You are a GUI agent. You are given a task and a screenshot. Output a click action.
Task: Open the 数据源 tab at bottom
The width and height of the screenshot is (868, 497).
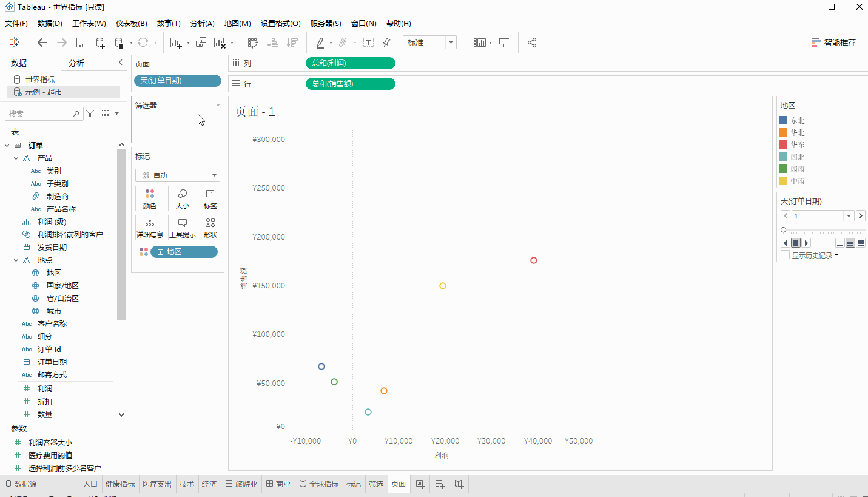click(21, 484)
